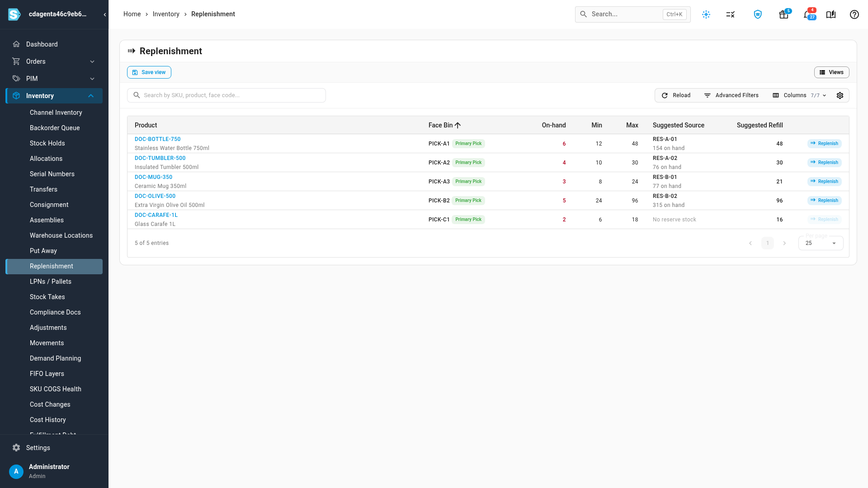Open table settings gear icon

(840, 95)
